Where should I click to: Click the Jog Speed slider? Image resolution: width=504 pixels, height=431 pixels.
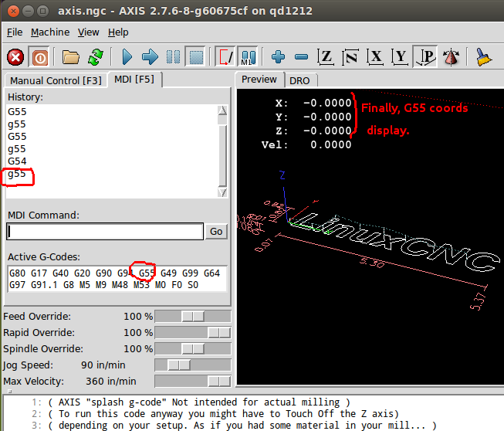[192, 365]
